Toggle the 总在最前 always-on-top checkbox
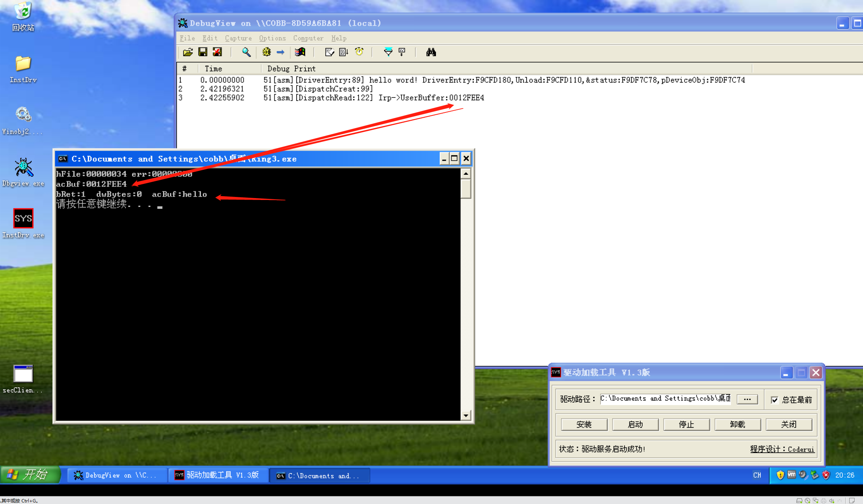The width and height of the screenshot is (863, 504). 775,400
